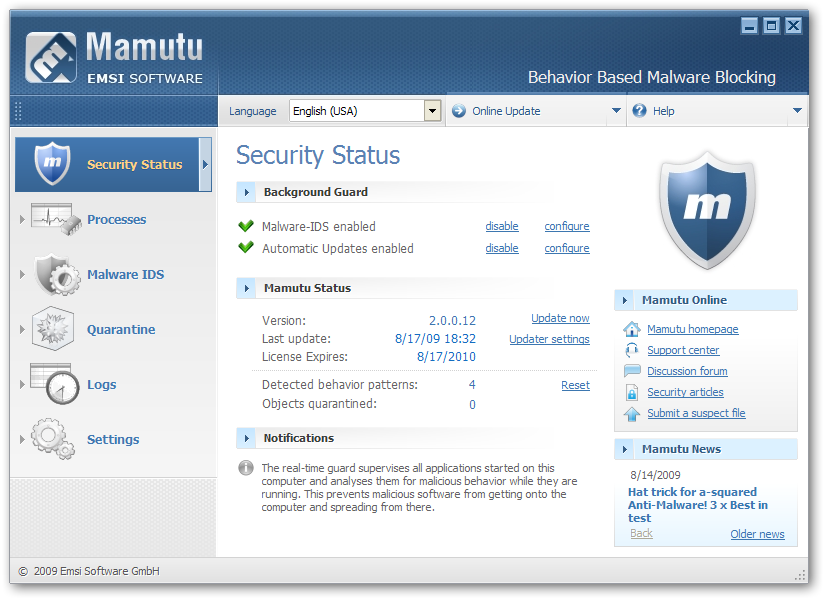
Task: Click the toolbar grip handle dots
Action: [18, 111]
